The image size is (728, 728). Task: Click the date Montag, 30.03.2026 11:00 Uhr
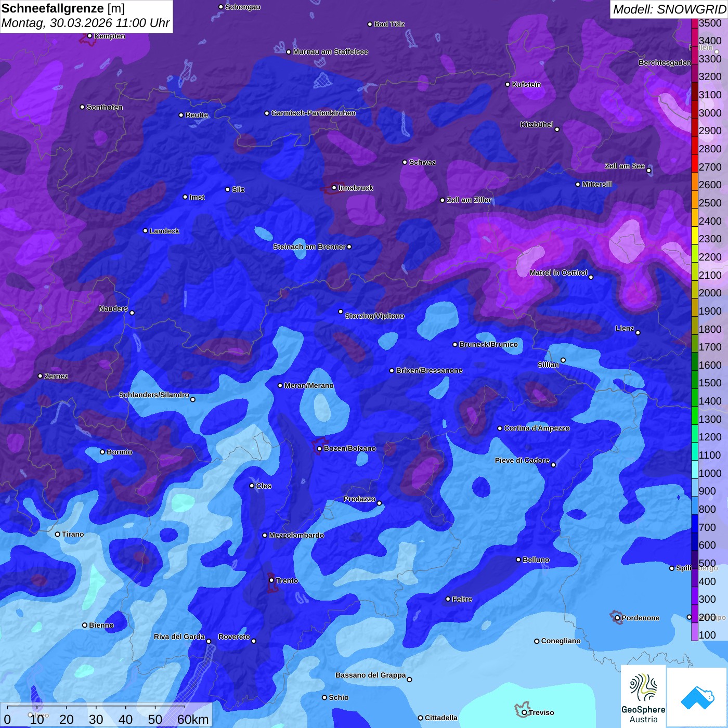(86, 23)
